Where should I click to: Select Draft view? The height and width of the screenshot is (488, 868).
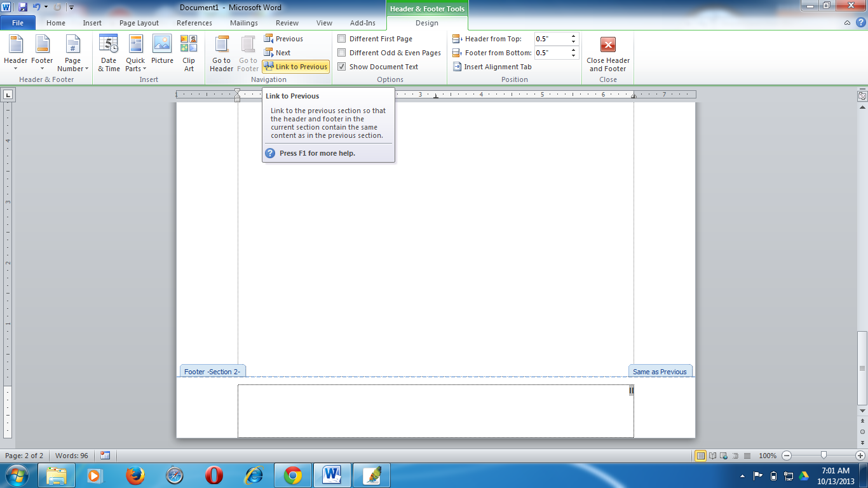tap(747, 456)
